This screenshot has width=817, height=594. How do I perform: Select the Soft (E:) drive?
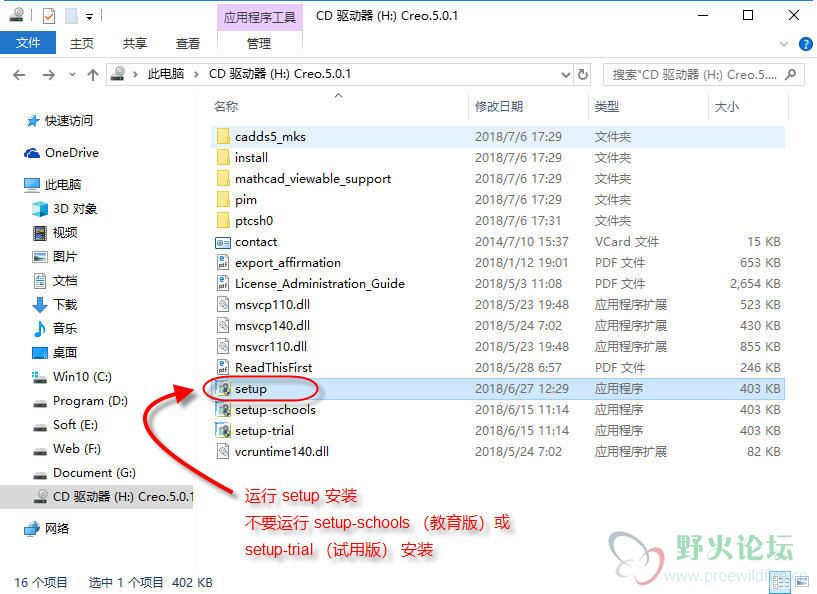click(x=76, y=425)
